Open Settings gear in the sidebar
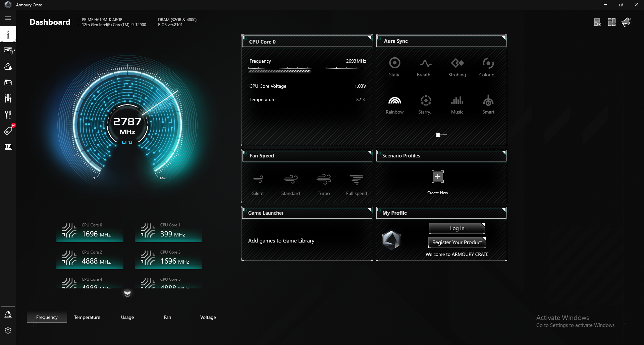 (x=8, y=330)
